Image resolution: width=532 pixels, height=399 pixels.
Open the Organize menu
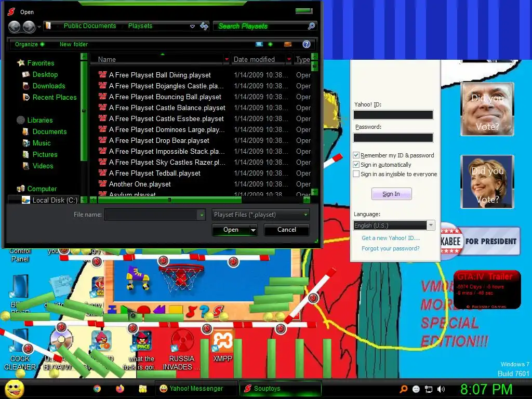click(x=29, y=44)
